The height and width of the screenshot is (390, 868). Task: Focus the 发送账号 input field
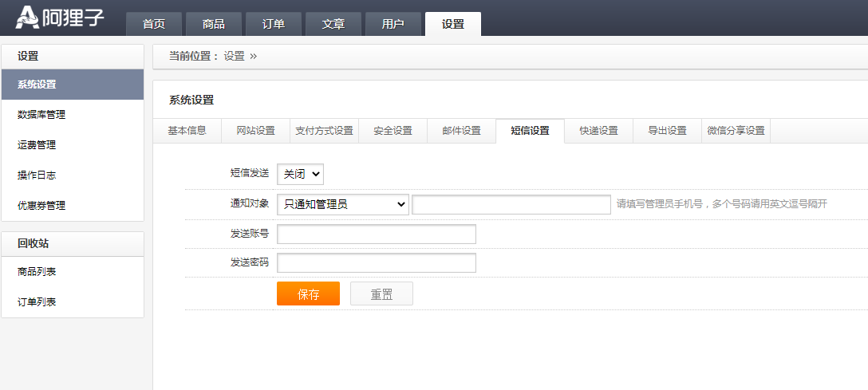(x=376, y=234)
